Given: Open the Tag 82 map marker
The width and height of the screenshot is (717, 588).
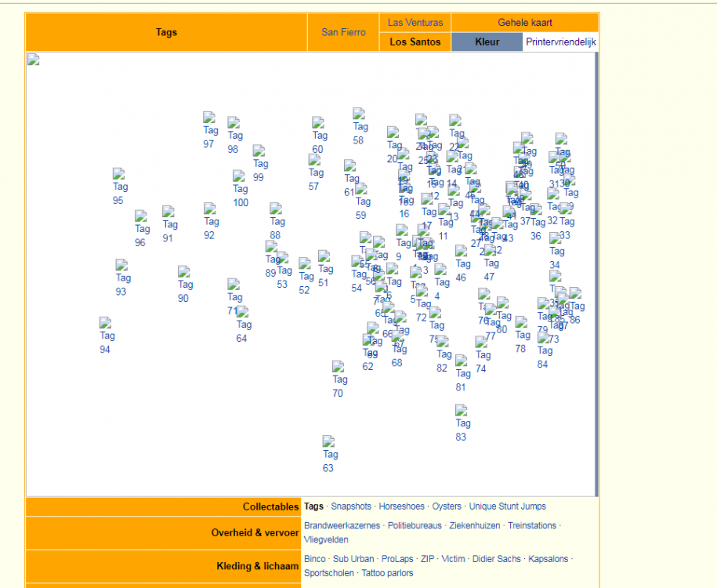Looking at the screenshot, I should click(444, 354).
